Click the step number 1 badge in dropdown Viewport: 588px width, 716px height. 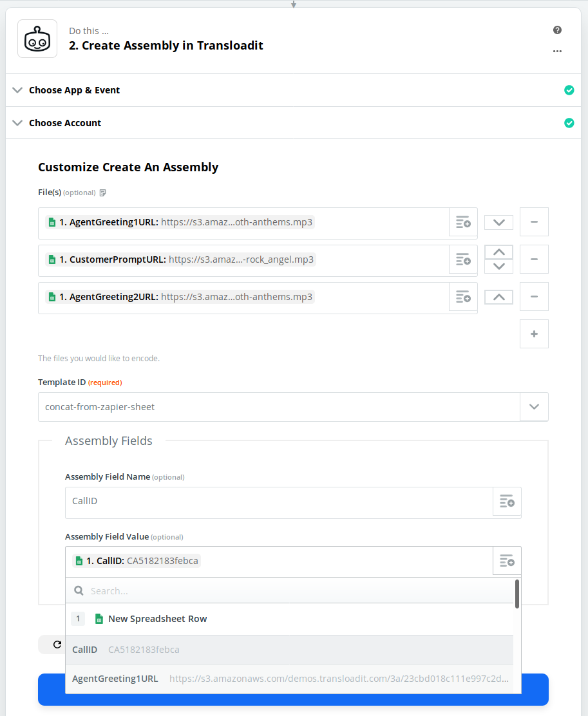[78, 619]
